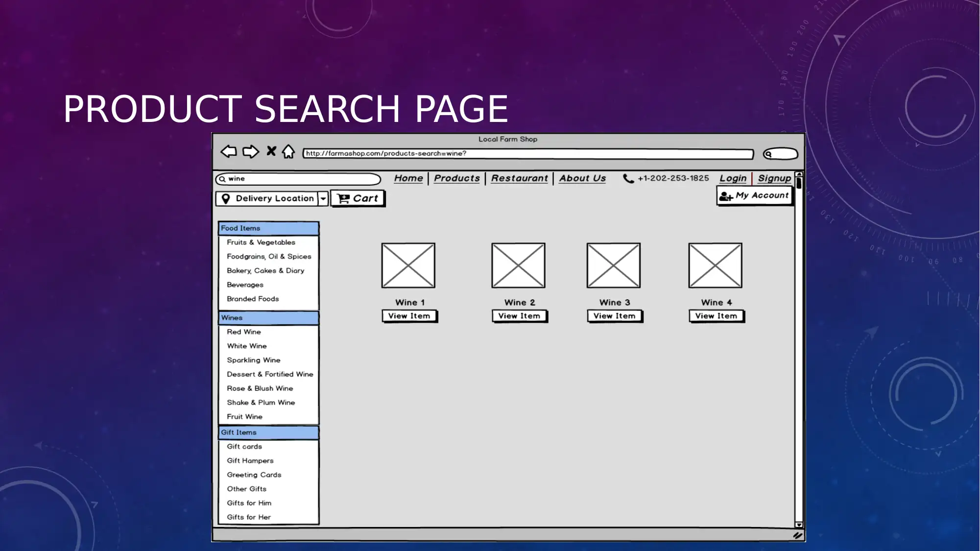Select Rose & Blush Wine subcategory

(x=260, y=388)
